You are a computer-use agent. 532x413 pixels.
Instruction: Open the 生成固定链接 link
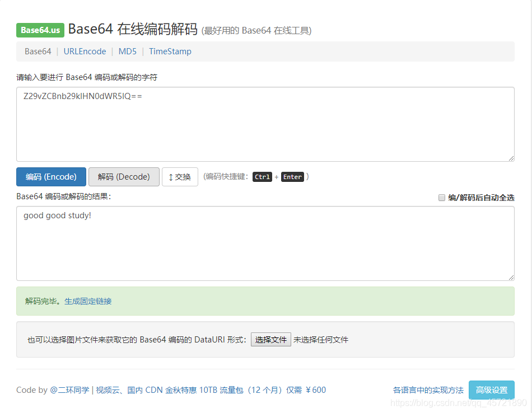(x=88, y=301)
